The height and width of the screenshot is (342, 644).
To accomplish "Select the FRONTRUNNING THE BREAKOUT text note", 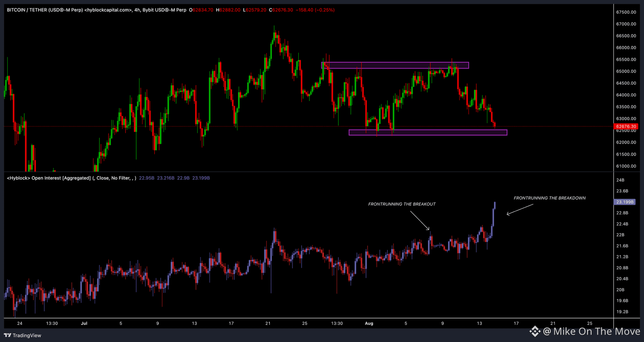I will coord(402,204).
